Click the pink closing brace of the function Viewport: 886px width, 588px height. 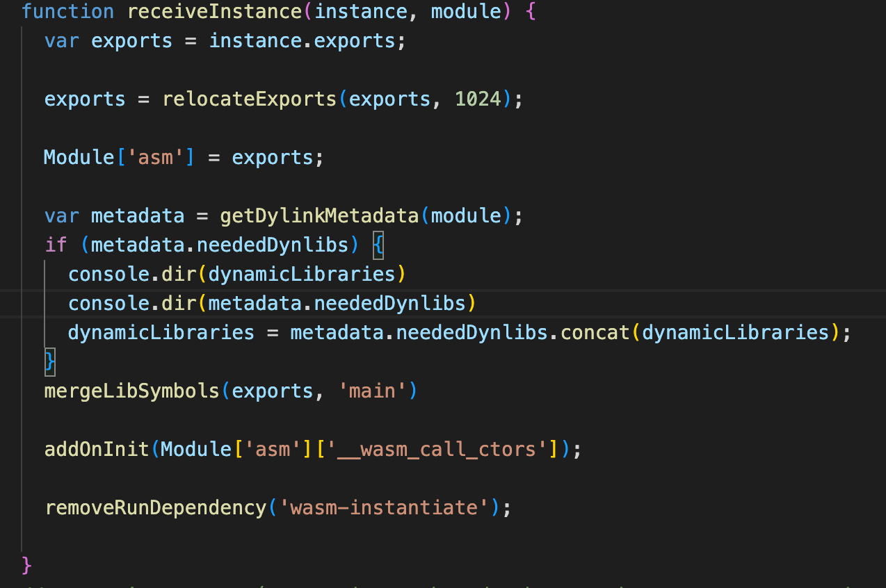[x=27, y=565]
